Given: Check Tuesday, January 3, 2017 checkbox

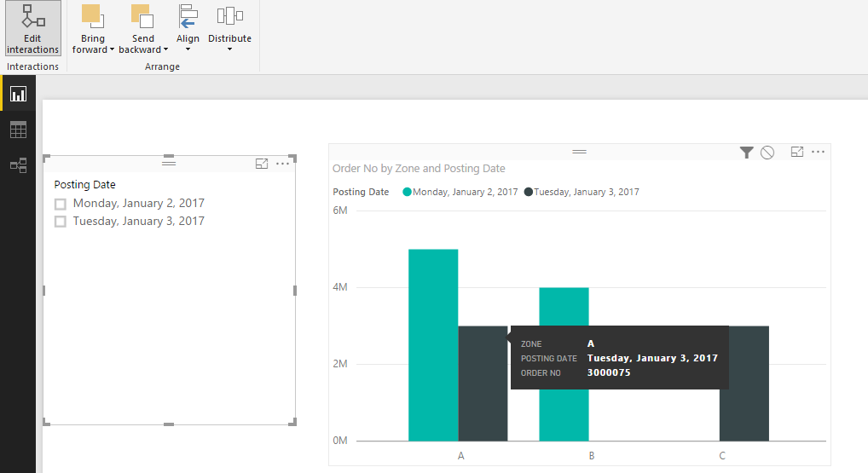Looking at the screenshot, I should tap(61, 222).
